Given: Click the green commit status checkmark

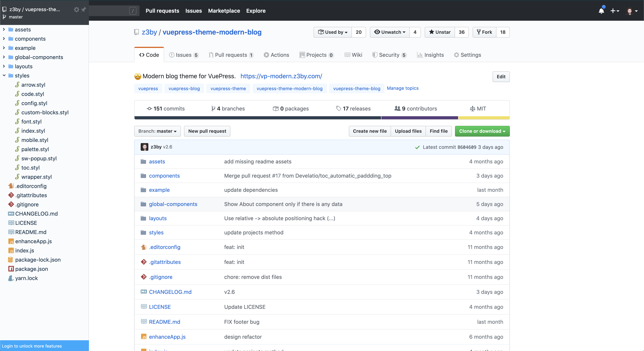Looking at the screenshot, I should click(417, 147).
